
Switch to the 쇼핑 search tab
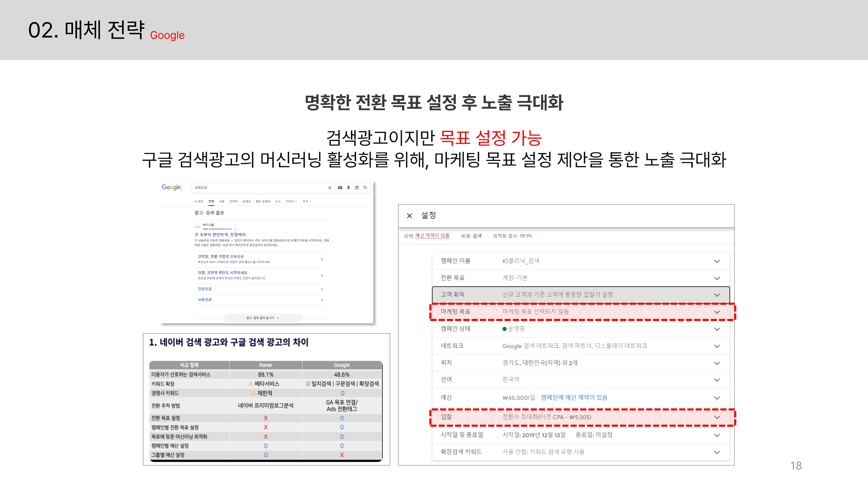click(221, 201)
